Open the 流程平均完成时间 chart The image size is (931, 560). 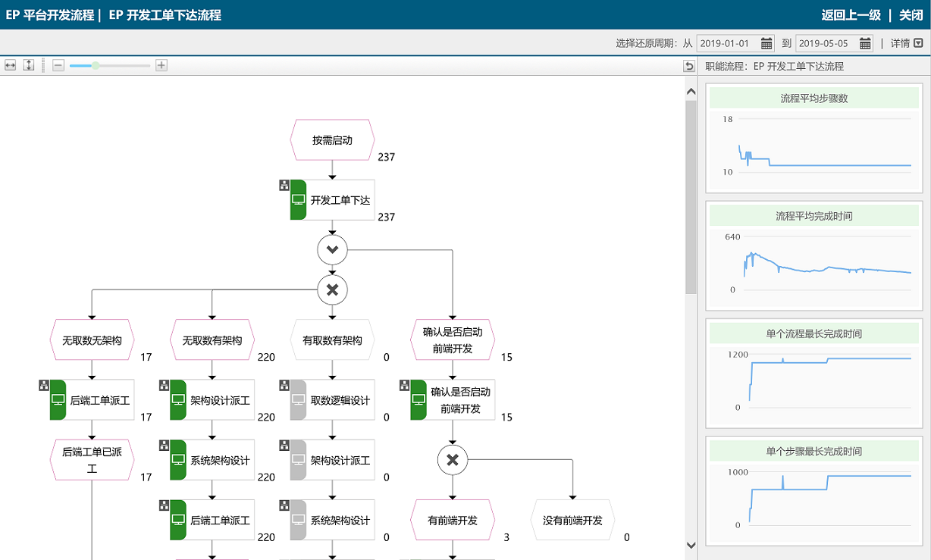point(814,255)
